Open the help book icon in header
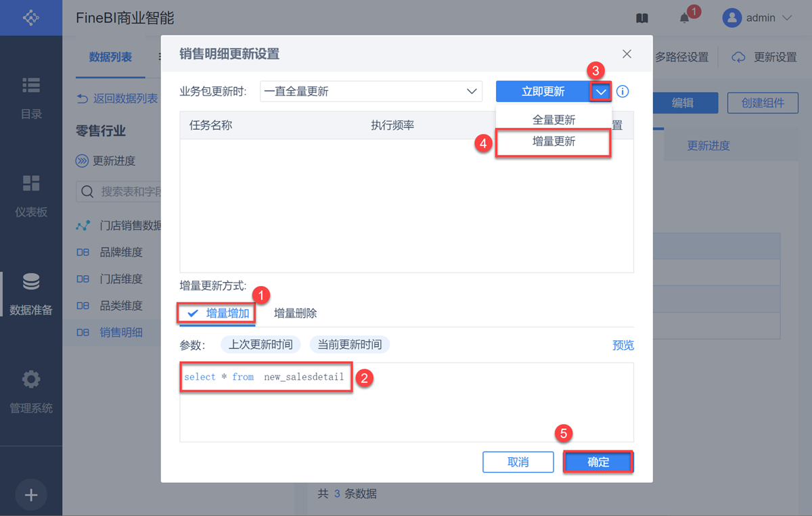This screenshot has width=812, height=516. [x=642, y=18]
